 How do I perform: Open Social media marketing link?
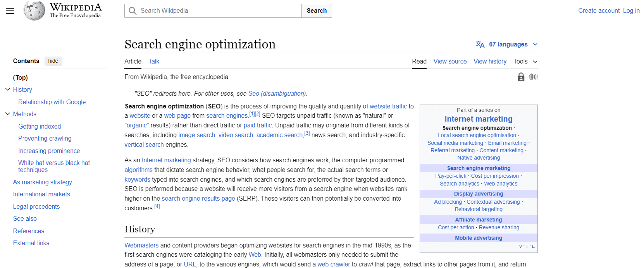(x=455, y=143)
